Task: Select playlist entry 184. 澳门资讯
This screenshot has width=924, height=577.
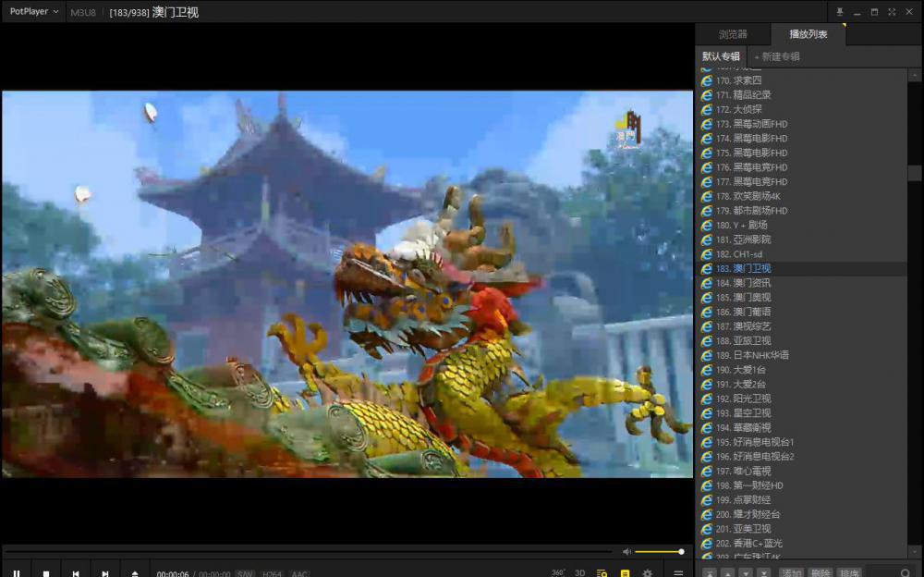Action: pyautogui.click(x=803, y=283)
